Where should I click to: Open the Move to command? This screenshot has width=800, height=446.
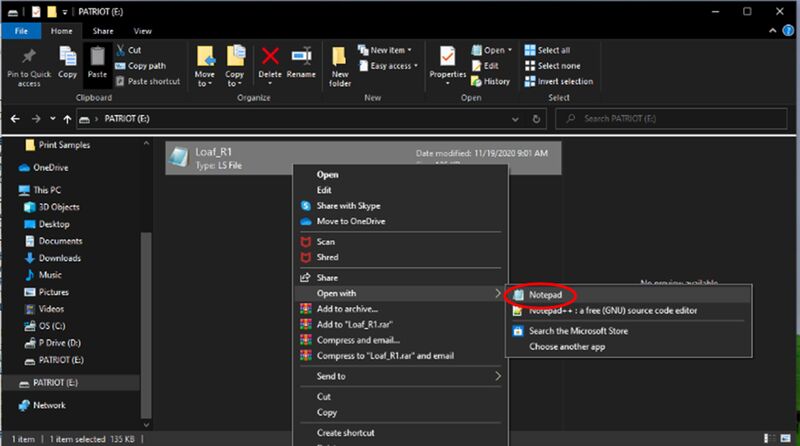(x=205, y=66)
